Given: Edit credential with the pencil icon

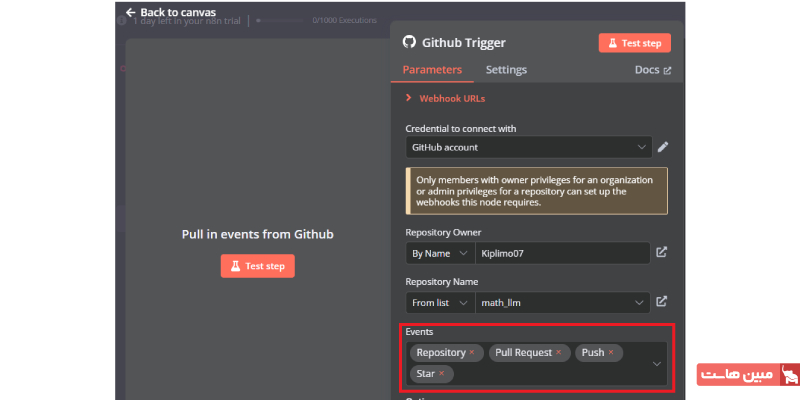Looking at the screenshot, I should tap(662, 147).
